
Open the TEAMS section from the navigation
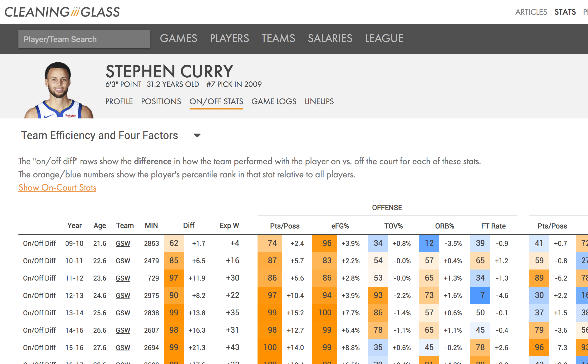click(x=278, y=38)
